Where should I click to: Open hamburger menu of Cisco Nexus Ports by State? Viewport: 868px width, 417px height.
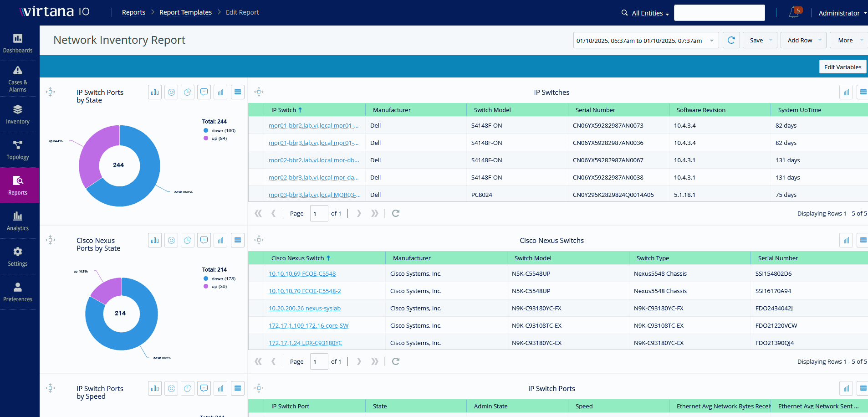pyautogui.click(x=238, y=240)
